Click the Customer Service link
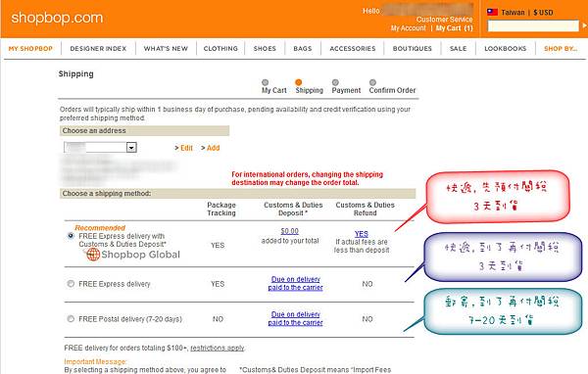588x374 pixels. 444,20
